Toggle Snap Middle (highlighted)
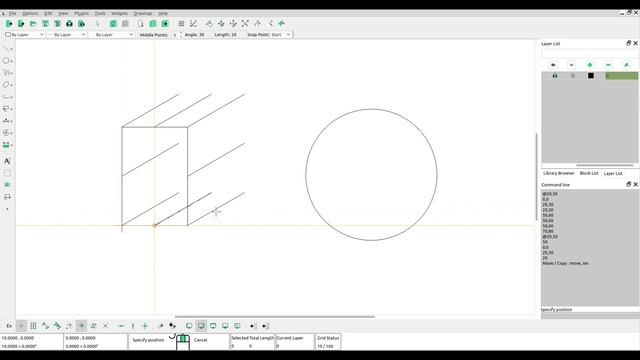Image resolution: width=640 pixels, height=360 pixels. 82,326
